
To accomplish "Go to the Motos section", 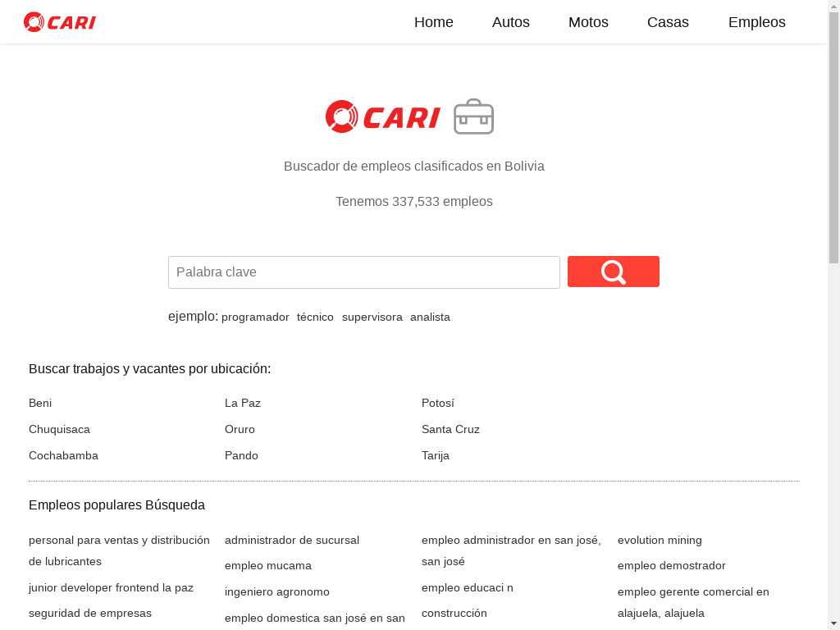I will [x=588, y=22].
